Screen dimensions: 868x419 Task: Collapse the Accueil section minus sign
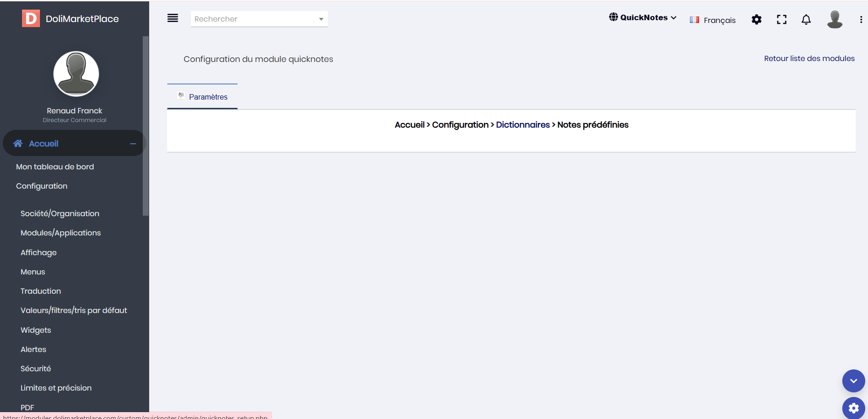(133, 144)
